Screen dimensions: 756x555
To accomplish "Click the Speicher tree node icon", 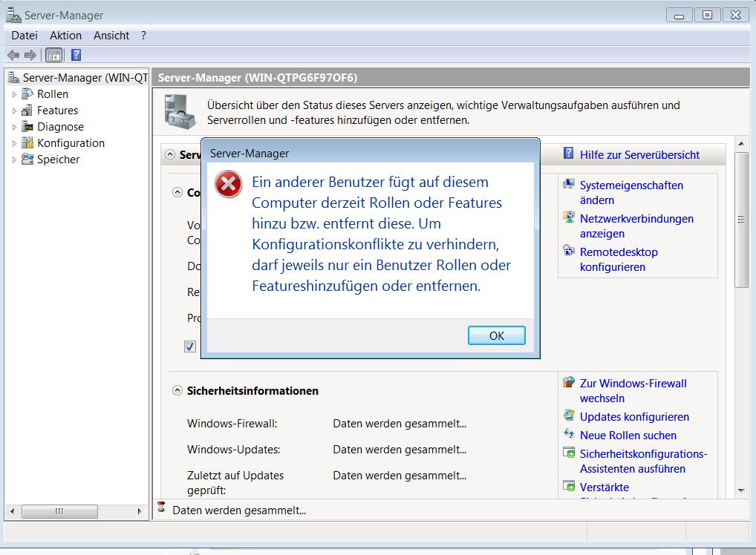I will (27, 159).
